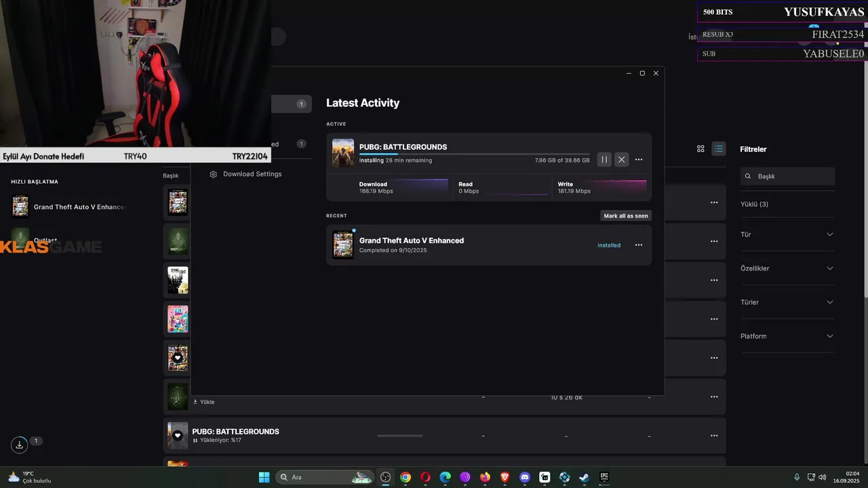This screenshot has width=868, height=488.
Task: Open OBS Studio from taskbar
Action: tap(386, 477)
